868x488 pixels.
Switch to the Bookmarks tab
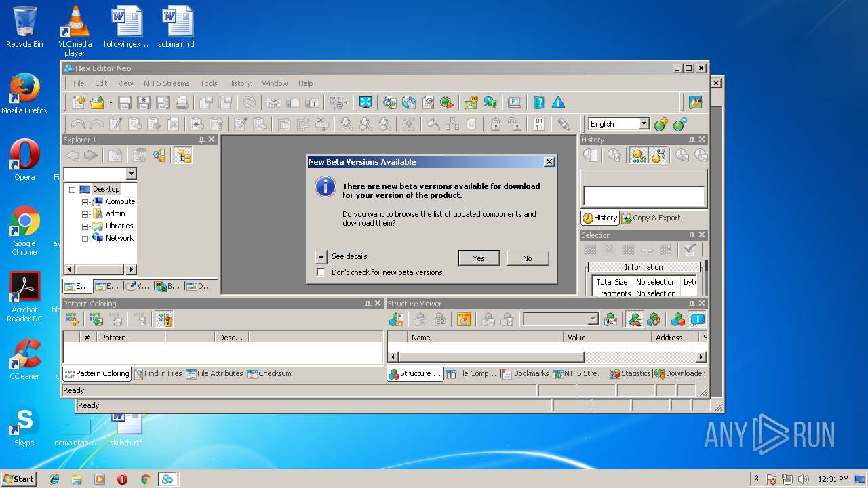click(x=526, y=373)
